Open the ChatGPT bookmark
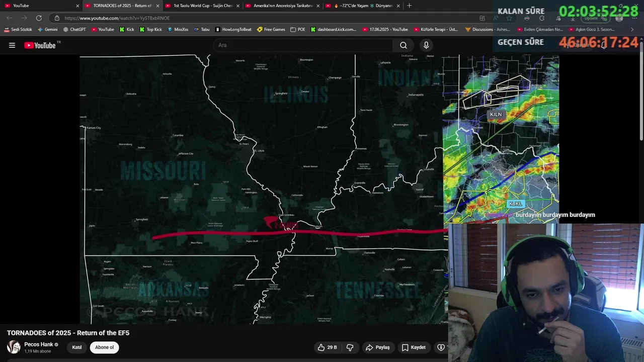 [x=74, y=30]
